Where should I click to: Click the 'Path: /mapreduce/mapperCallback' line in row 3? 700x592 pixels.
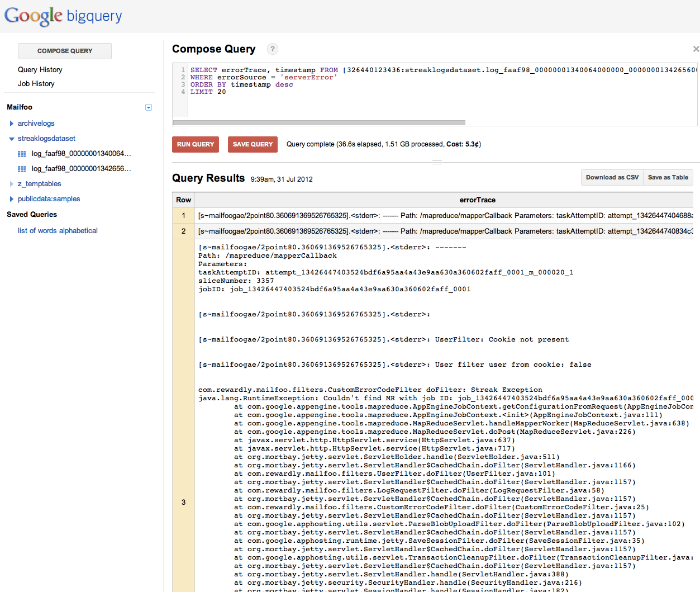pos(268,256)
